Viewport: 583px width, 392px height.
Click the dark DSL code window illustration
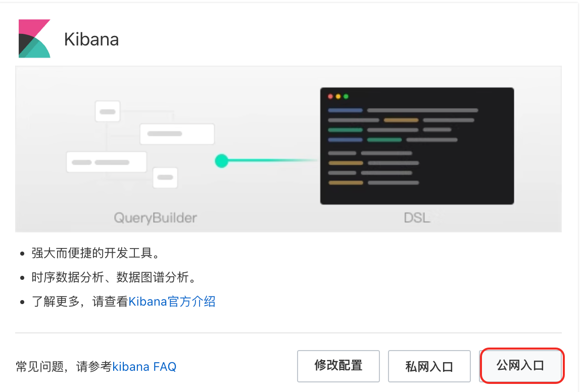[x=417, y=145]
